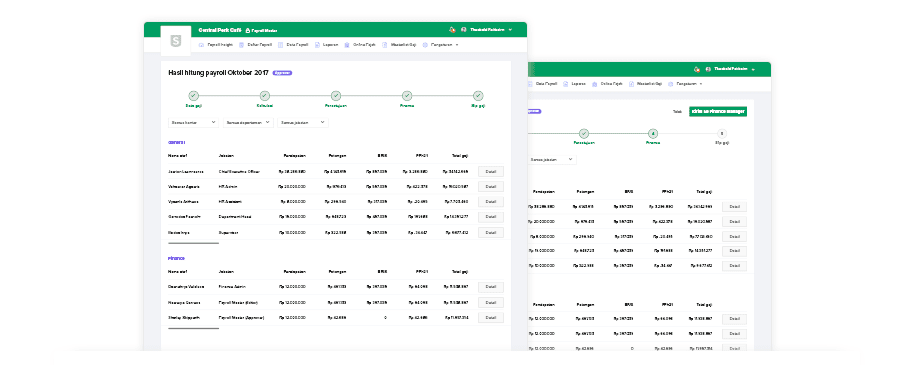Open Detail for Payroll Master (Approver) row
912x365 pixels.
point(491,318)
